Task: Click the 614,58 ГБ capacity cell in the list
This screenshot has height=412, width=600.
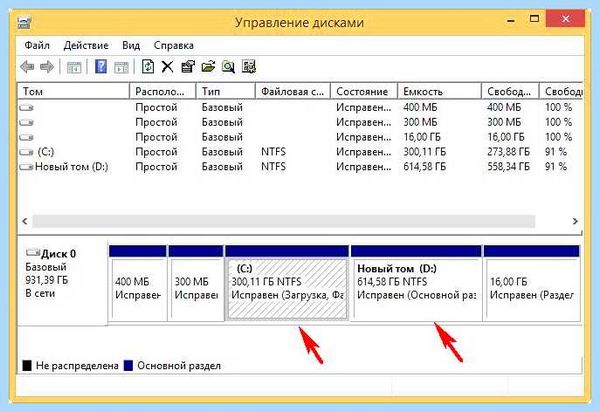Action: pos(425,167)
